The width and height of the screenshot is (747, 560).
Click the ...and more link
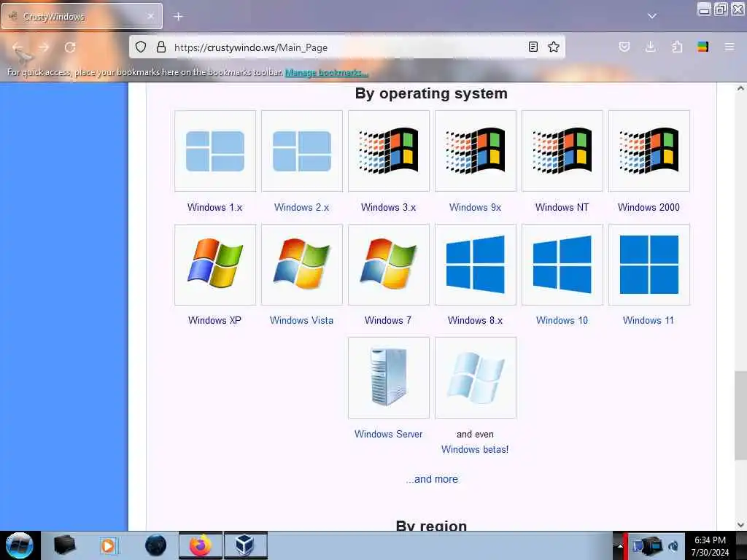coord(432,479)
